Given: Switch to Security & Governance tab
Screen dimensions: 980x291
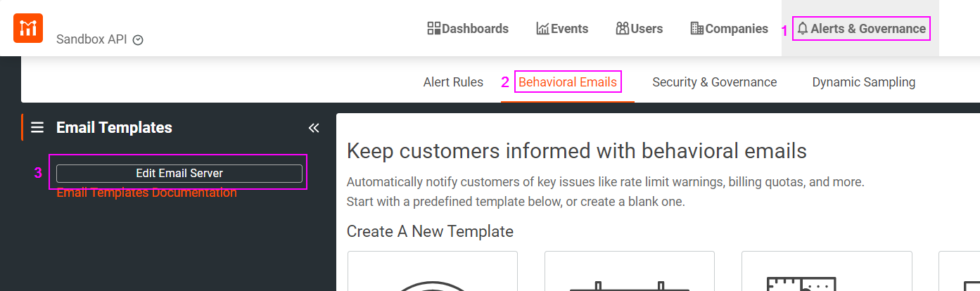Looking at the screenshot, I should click(715, 82).
